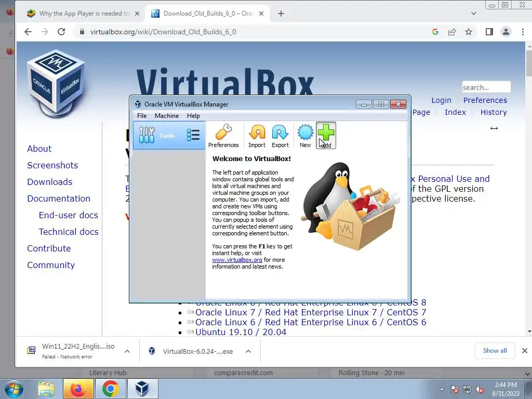This screenshot has width=532, height=399.
Task: Click the muted volume tray icon
Action: point(480,390)
